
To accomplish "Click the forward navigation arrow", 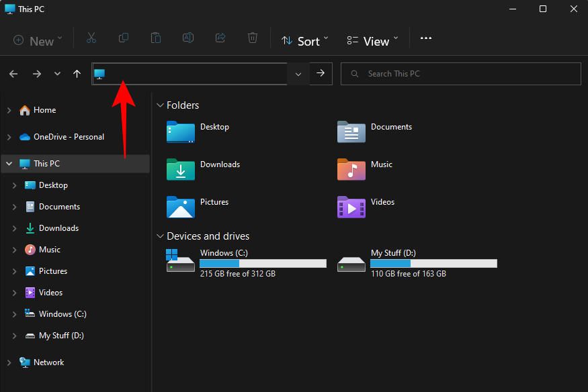I will pos(37,74).
